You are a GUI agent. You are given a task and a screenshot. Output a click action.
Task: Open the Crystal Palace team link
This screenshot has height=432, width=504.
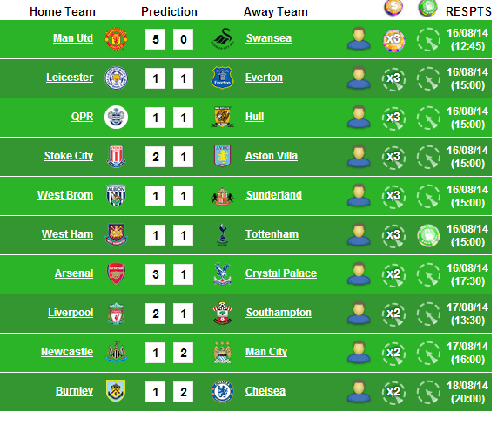tap(281, 273)
